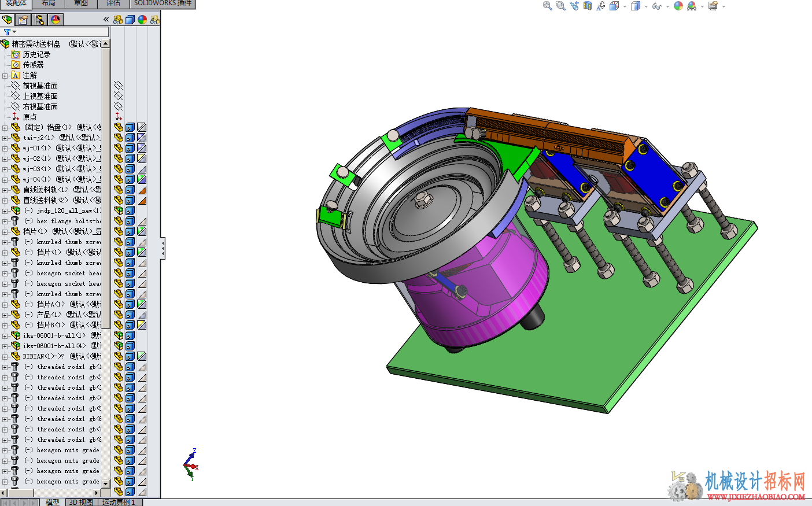Viewport: 812px width, 506px height.
Task: Switch to the 装配体 ribbon tab
Action: 16,3
